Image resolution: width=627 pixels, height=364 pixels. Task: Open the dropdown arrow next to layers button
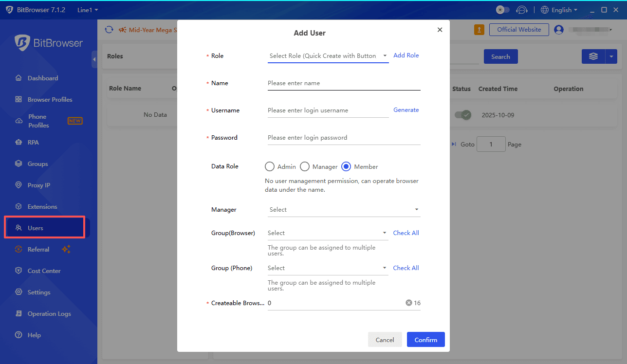tap(611, 56)
